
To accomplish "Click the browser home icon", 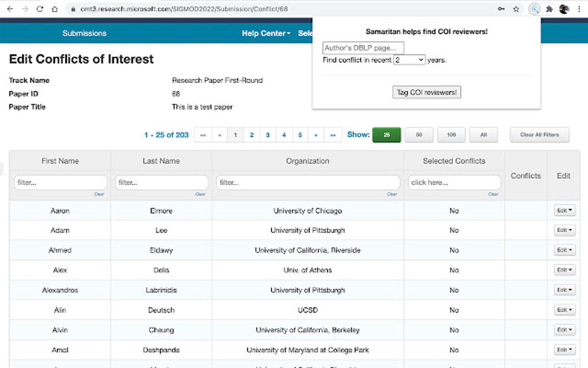I will 55,9.
